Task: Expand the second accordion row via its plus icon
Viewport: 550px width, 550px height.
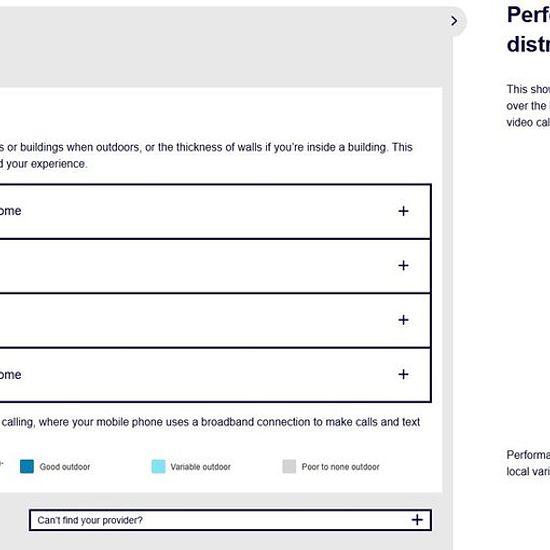Action: click(403, 265)
